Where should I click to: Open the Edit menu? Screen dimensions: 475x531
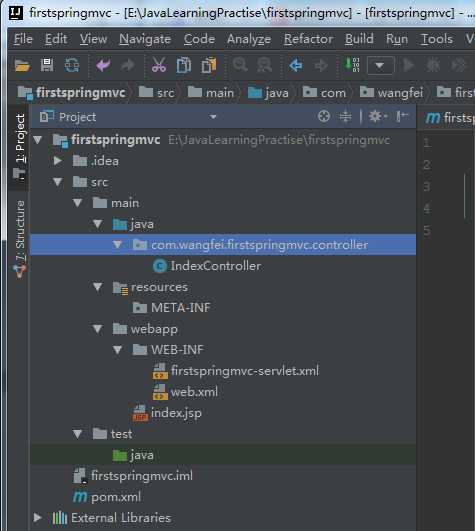[x=56, y=39]
